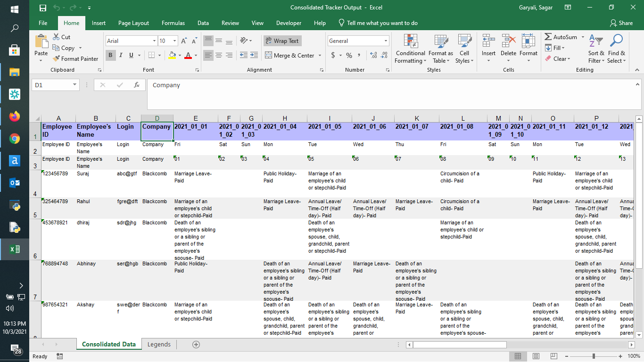Select Middle Align from the Alignment group
Screen dimensions: 644x362
pos(218,41)
